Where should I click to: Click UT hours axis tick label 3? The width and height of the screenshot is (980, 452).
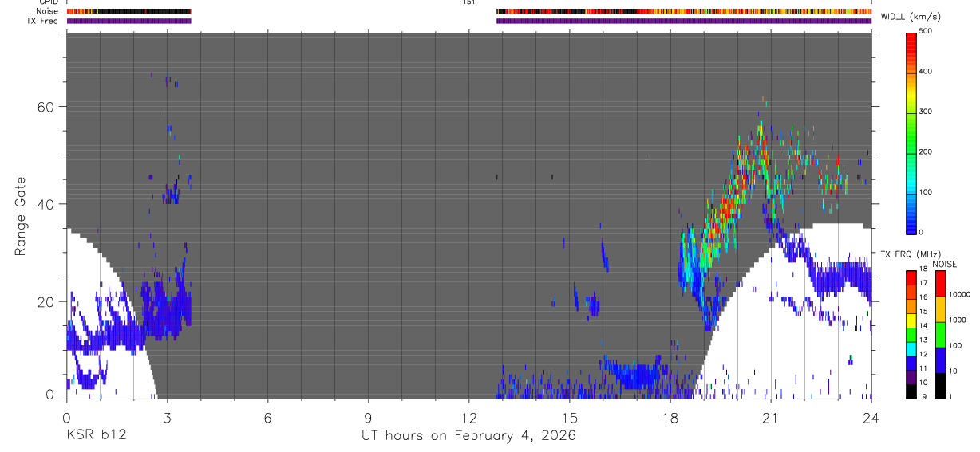pyautogui.click(x=167, y=417)
